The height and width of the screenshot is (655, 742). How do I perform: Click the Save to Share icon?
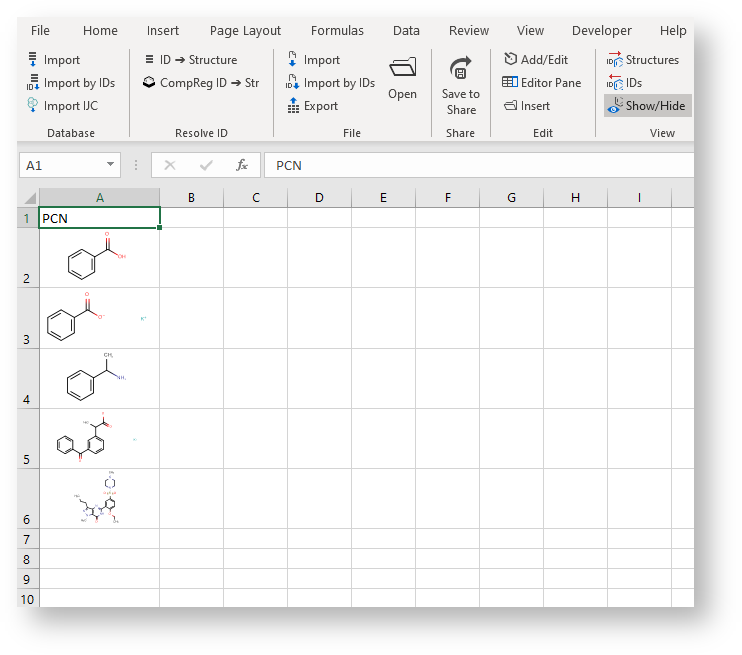[461, 70]
